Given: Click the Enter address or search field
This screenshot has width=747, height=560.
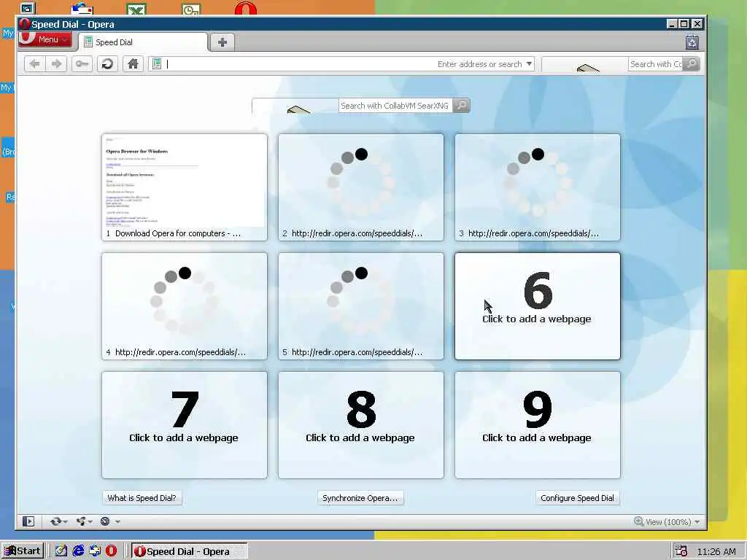Looking at the screenshot, I should pyautogui.click(x=343, y=64).
